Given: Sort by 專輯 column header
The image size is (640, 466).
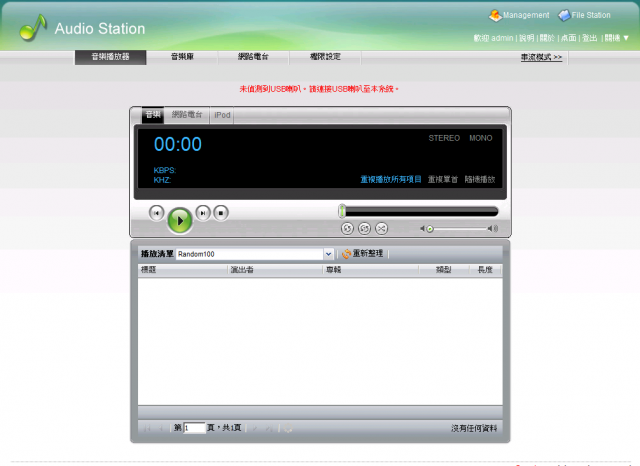Looking at the screenshot, I should tap(371, 270).
